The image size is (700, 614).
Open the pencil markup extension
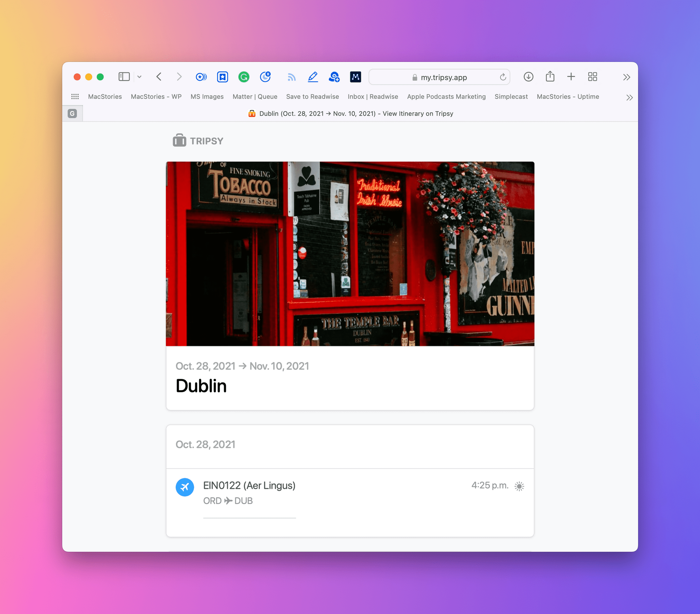point(313,77)
